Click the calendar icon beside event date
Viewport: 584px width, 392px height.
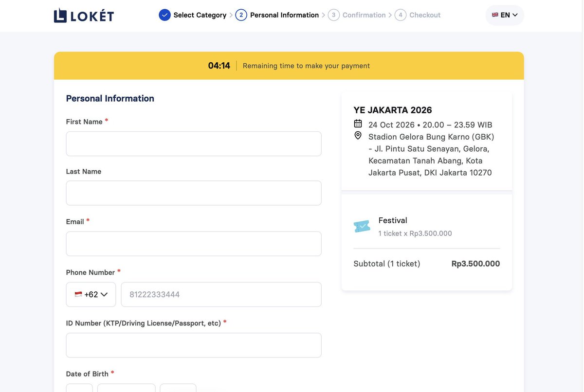click(358, 124)
